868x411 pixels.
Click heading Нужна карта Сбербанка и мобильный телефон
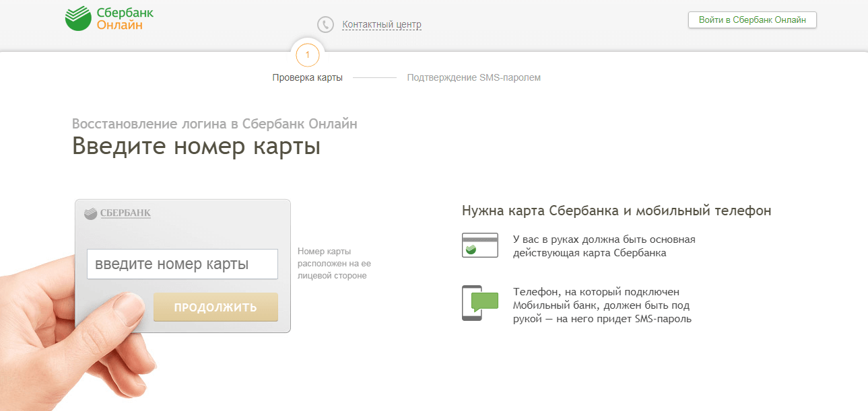(x=617, y=211)
